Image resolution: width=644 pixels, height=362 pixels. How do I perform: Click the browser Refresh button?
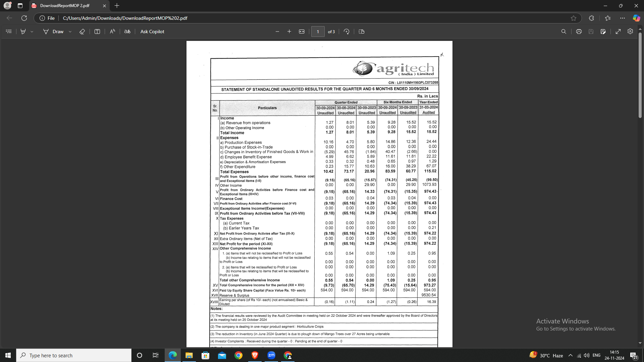click(x=24, y=18)
